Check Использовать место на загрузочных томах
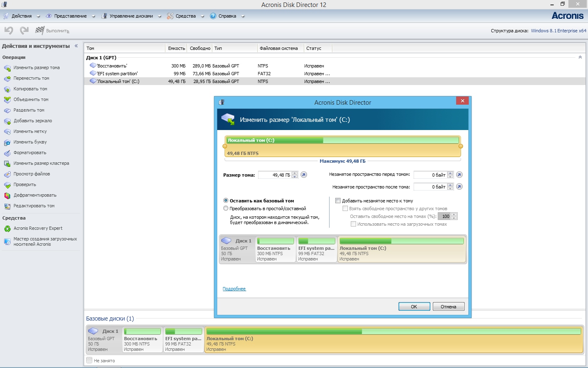The width and height of the screenshot is (588, 368). [353, 224]
